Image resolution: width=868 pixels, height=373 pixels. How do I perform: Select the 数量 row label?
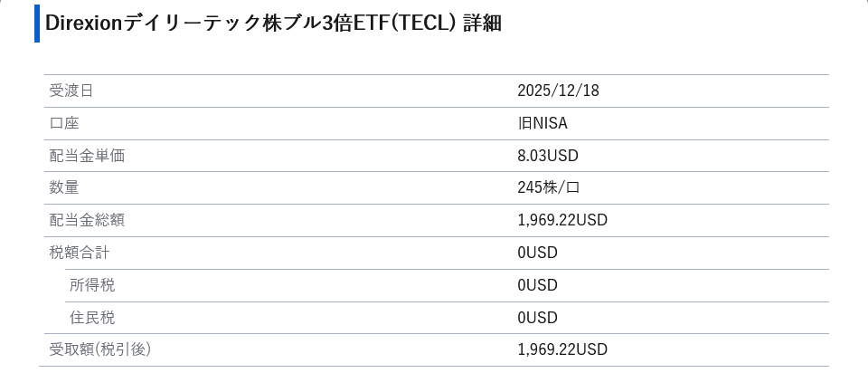(64, 187)
